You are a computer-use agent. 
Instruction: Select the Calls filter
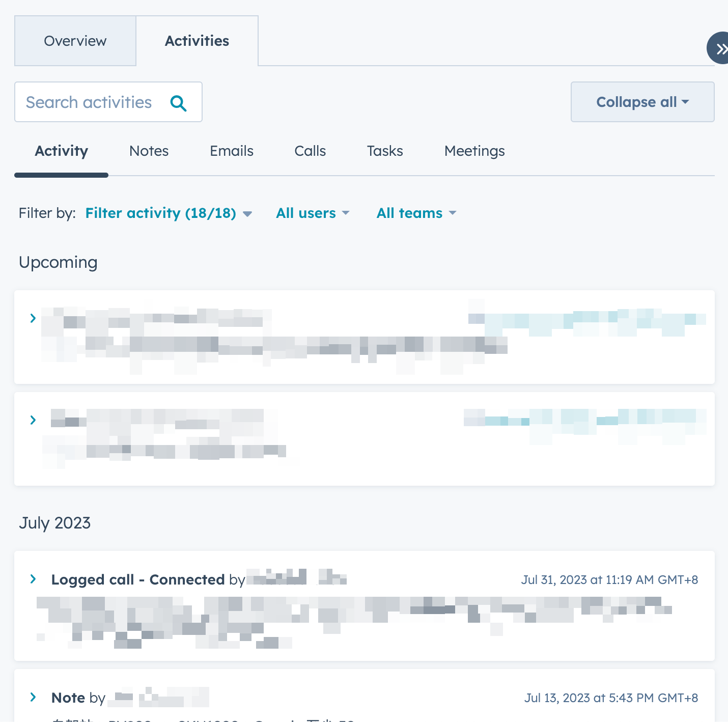pyautogui.click(x=310, y=151)
